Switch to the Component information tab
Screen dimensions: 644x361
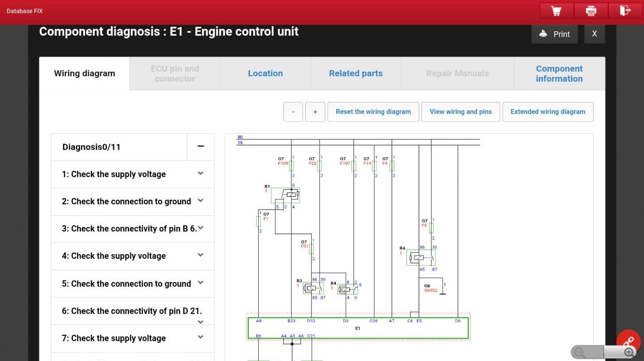559,73
